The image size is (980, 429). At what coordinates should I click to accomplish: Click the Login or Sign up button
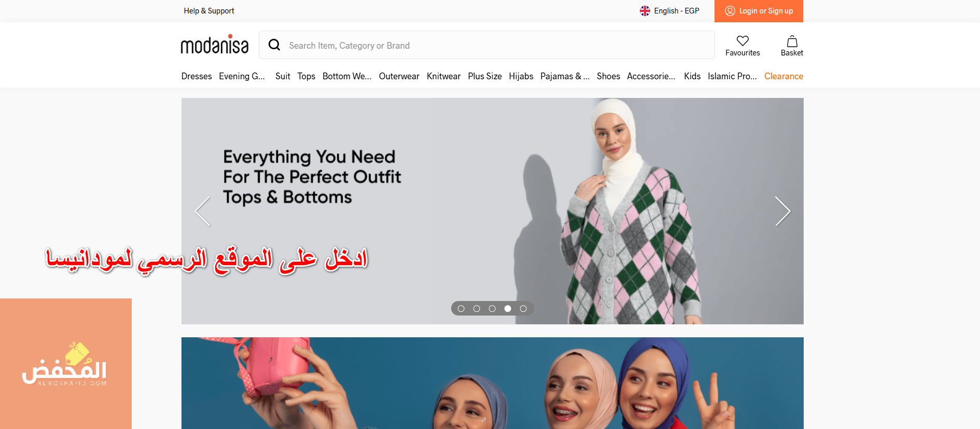759,11
